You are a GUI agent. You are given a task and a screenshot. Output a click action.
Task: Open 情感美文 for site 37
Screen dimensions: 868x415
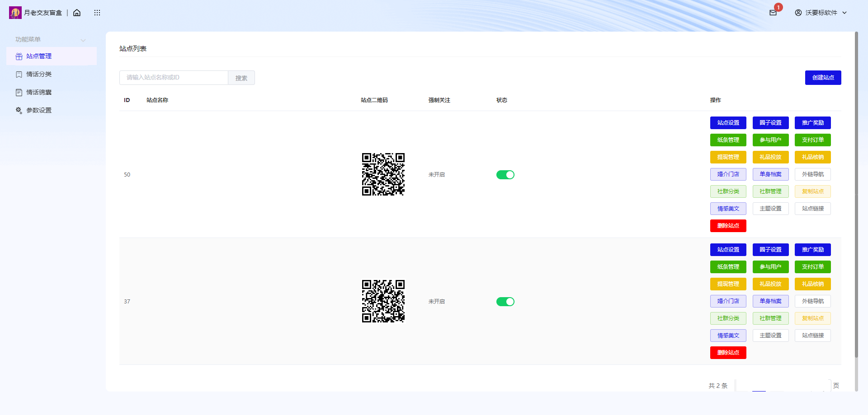[728, 336]
